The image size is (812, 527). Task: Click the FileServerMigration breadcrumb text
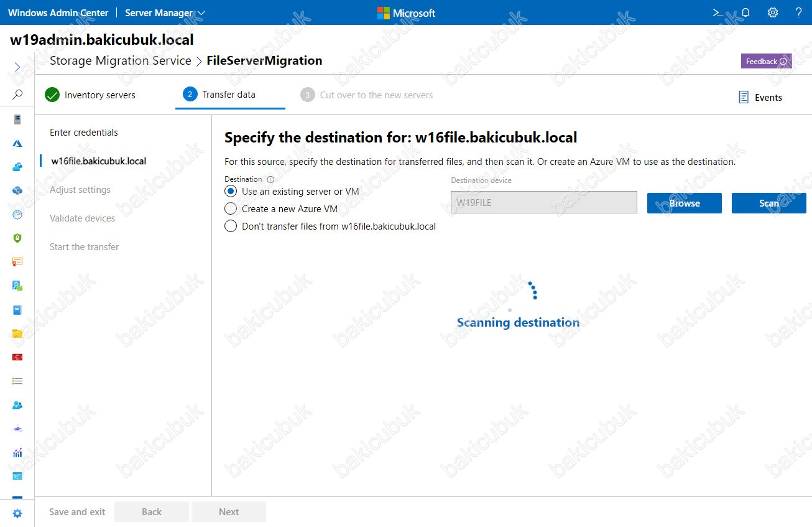[x=264, y=61]
